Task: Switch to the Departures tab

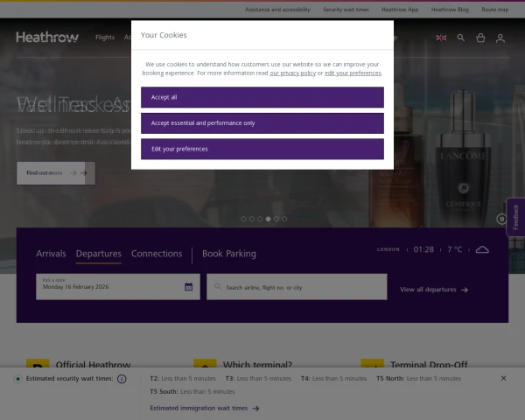Action: click(98, 254)
